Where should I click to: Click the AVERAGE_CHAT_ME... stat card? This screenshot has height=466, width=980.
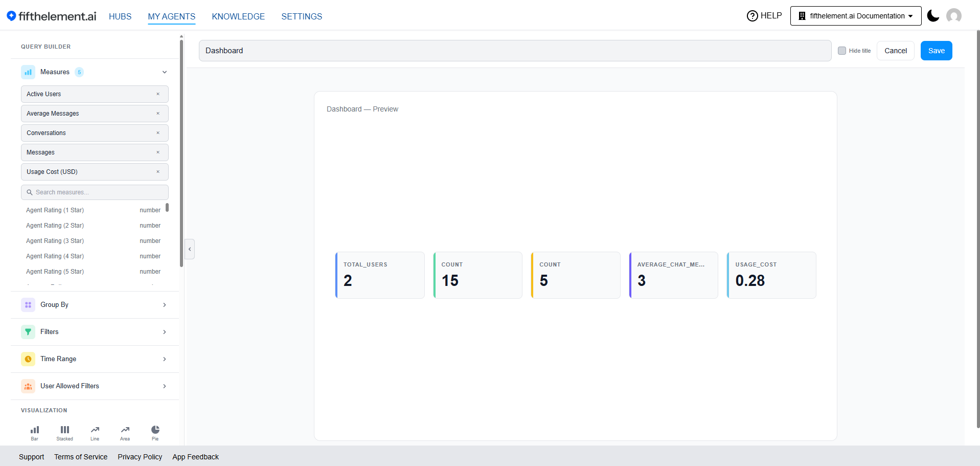(674, 275)
